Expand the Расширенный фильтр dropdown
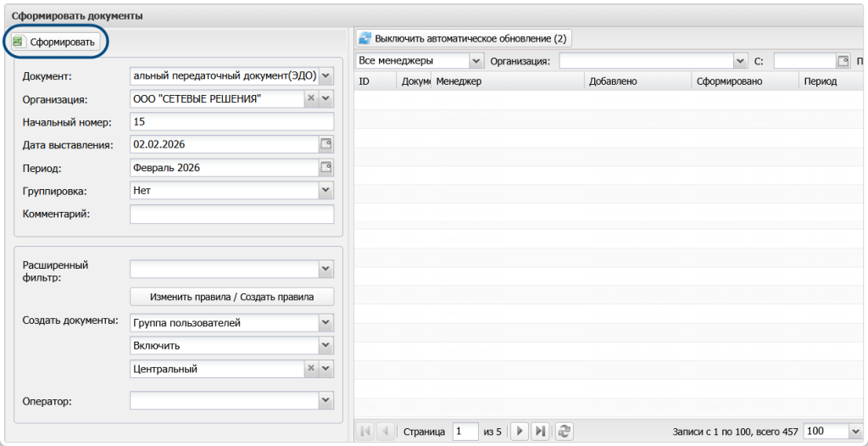The image size is (868, 446). coord(326,269)
